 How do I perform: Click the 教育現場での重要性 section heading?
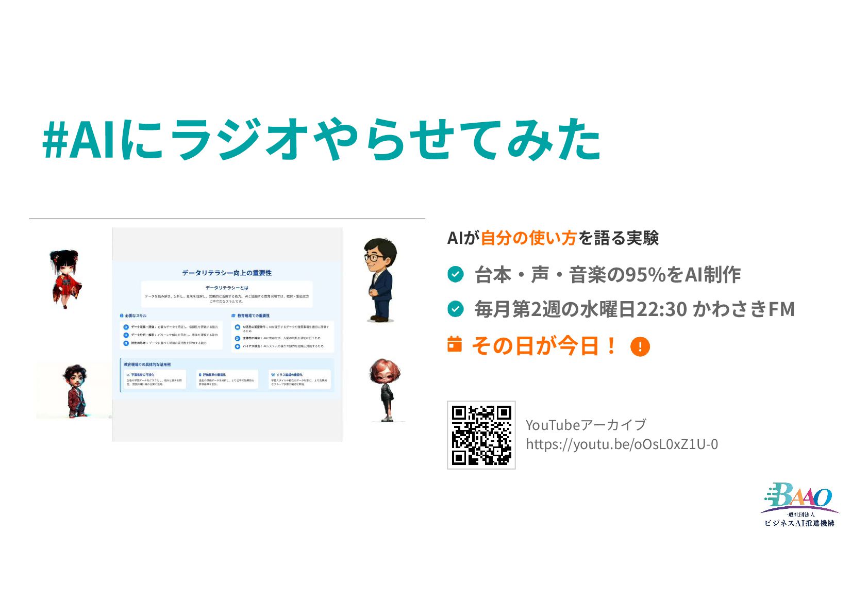[x=253, y=316]
